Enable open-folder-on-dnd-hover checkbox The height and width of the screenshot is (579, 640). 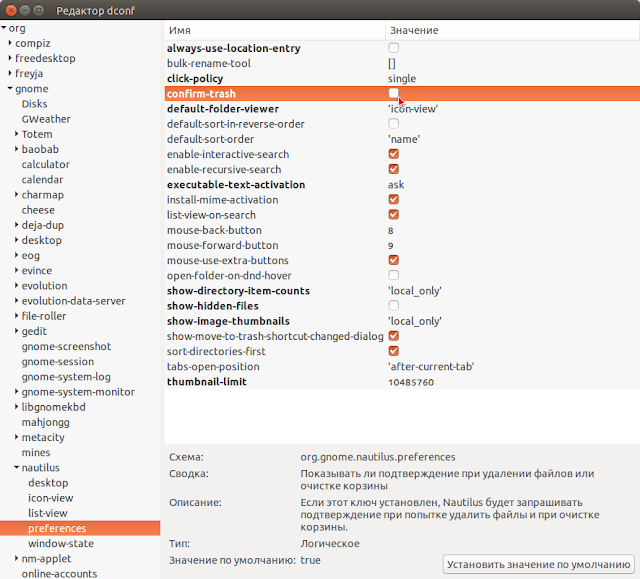point(393,275)
